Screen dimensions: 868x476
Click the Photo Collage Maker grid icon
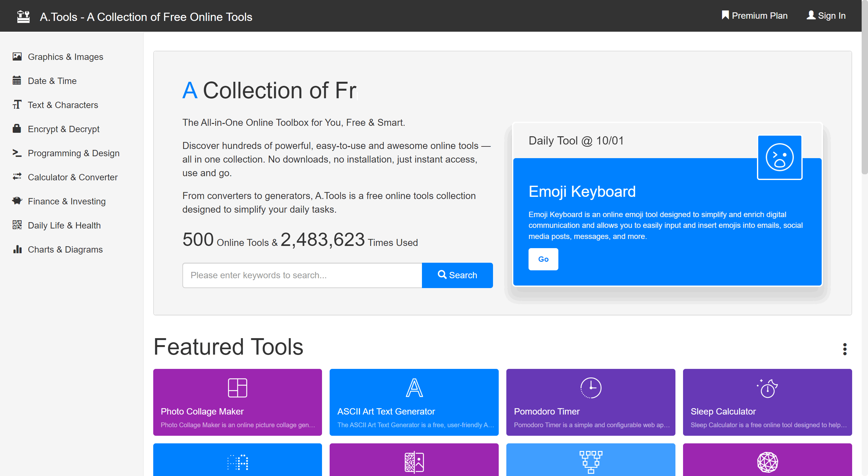[237, 388]
